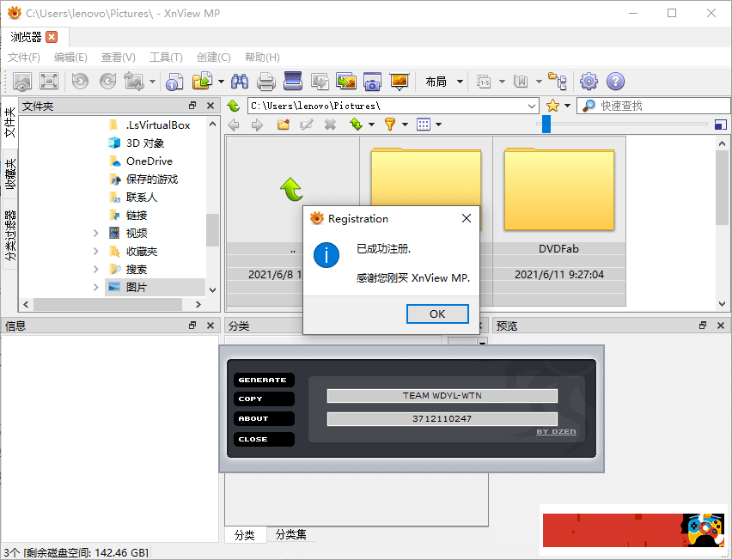Click the keygen name field TEAM WDYL-WTN
Image resolution: width=732 pixels, height=560 pixels.
(442, 396)
